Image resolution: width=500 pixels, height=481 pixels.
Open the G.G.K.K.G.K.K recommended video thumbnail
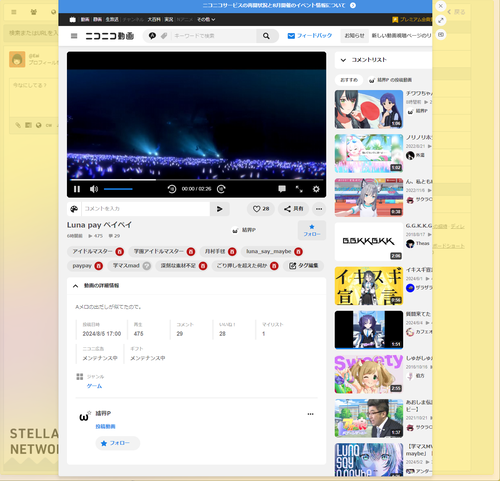coord(369,242)
